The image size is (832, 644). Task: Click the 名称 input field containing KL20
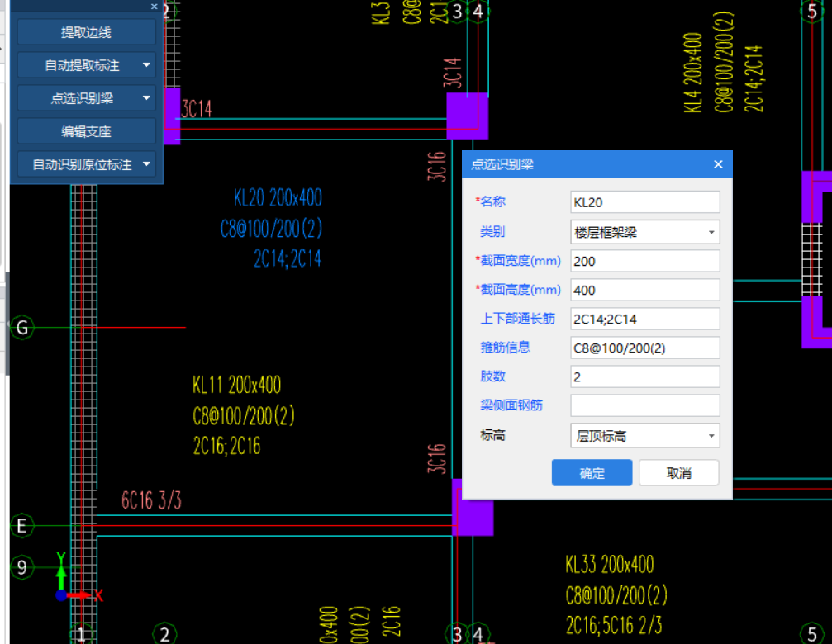click(x=644, y=202)
